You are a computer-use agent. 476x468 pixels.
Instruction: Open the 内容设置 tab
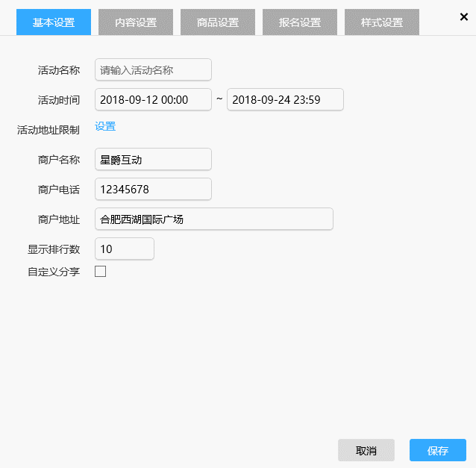[136, 22]
